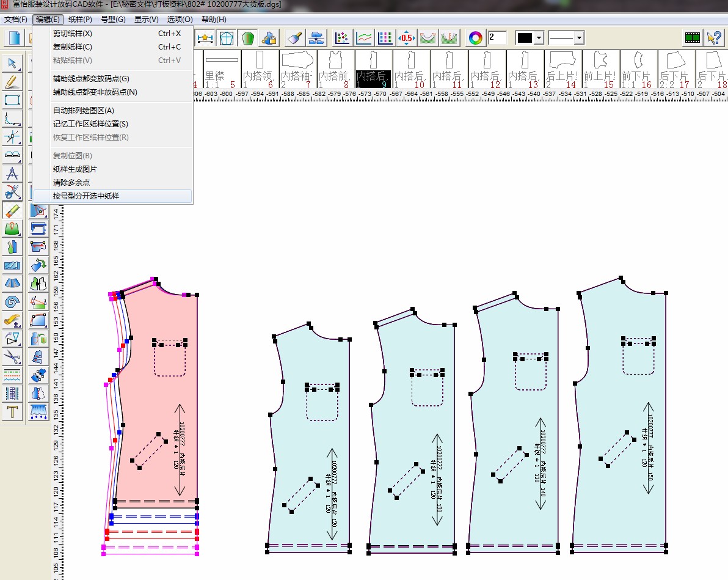Image resolution: width=728 pixels, height=580 pixels.
Task: Select the compass tool in left toolbar
Action: tap(12, 174)
